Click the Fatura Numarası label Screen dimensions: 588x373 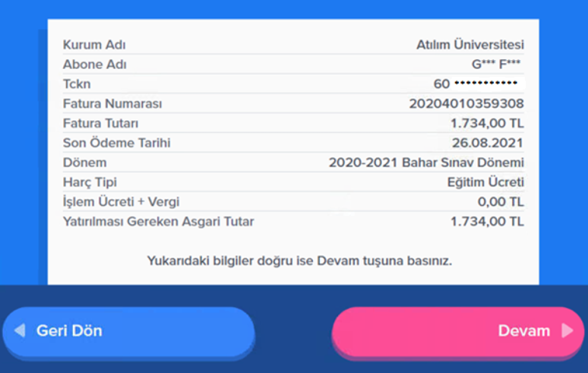click(x=113, y=104)
